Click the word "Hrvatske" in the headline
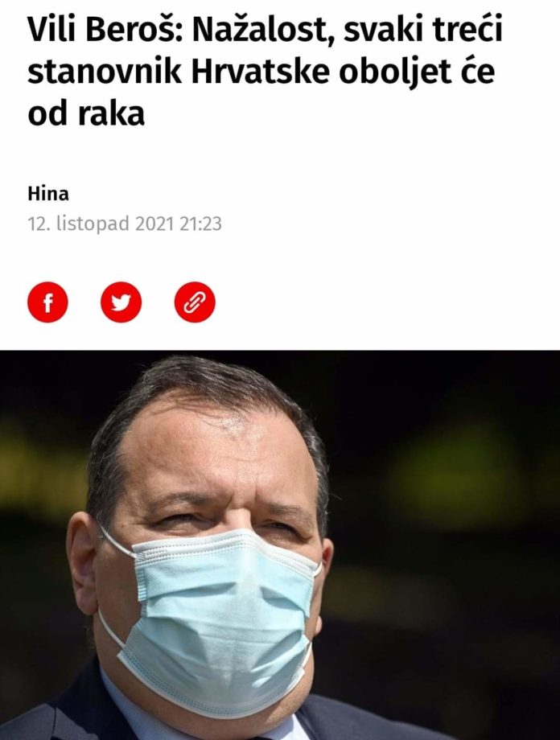 tap(261, 72)
